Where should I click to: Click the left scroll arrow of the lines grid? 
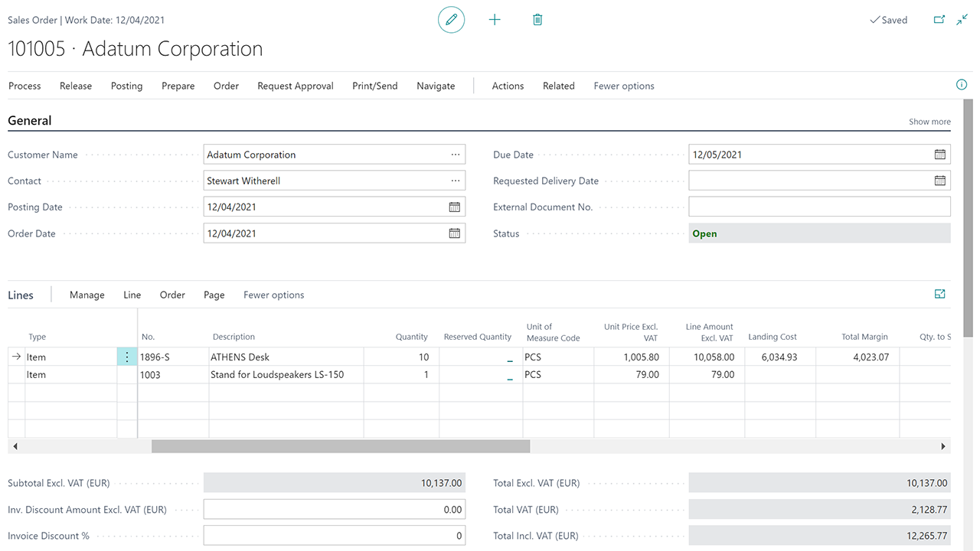[x=15, y=446]
